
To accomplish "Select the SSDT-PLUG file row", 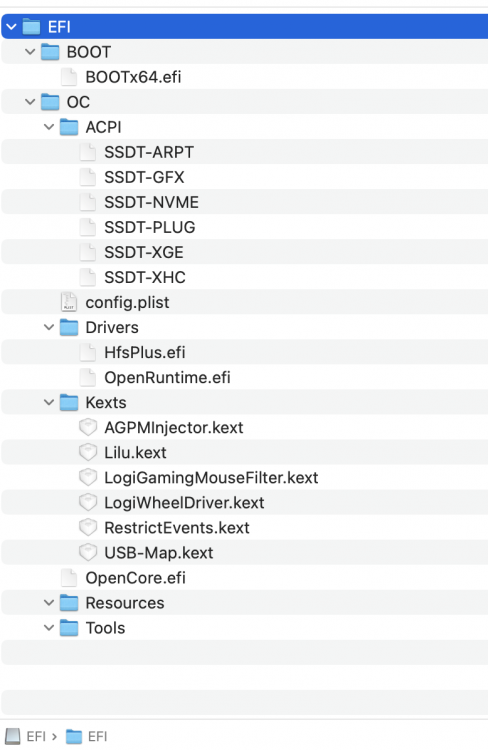I will click(244, 227).
